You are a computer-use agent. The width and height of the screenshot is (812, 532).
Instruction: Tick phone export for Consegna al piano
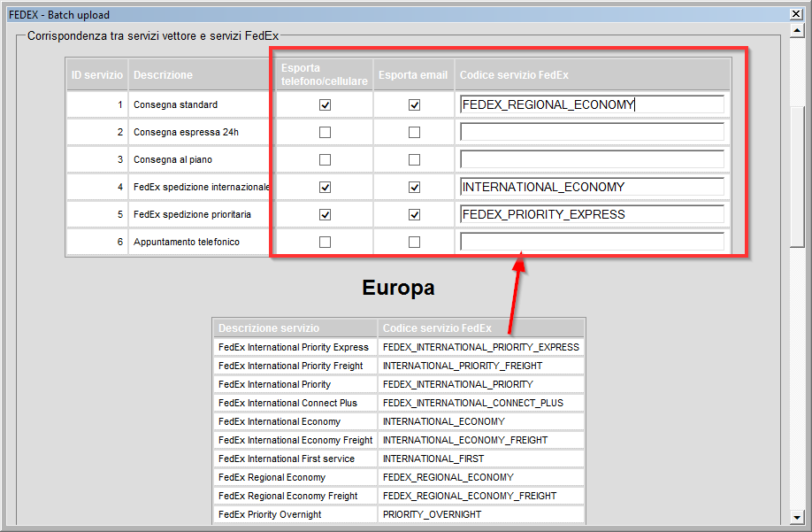point(325,160)
